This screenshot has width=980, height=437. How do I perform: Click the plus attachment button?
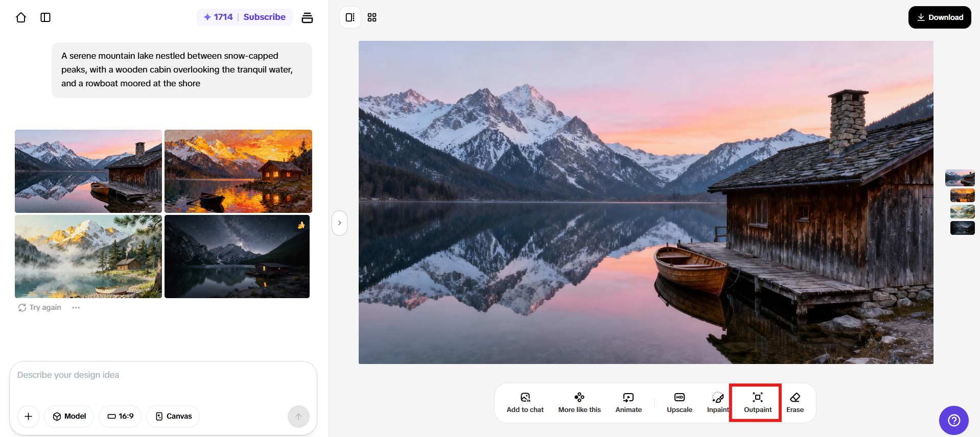coord(29,417)
